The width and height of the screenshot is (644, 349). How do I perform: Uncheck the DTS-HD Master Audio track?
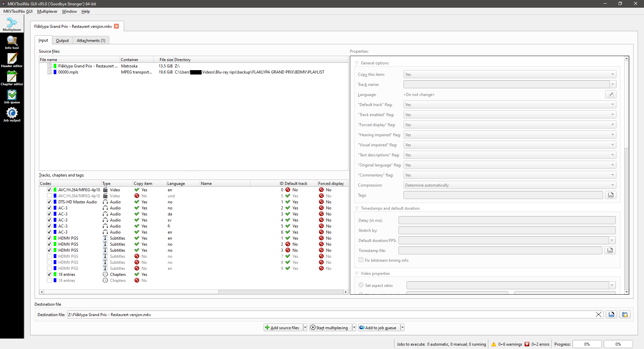[x=49, y=202]
